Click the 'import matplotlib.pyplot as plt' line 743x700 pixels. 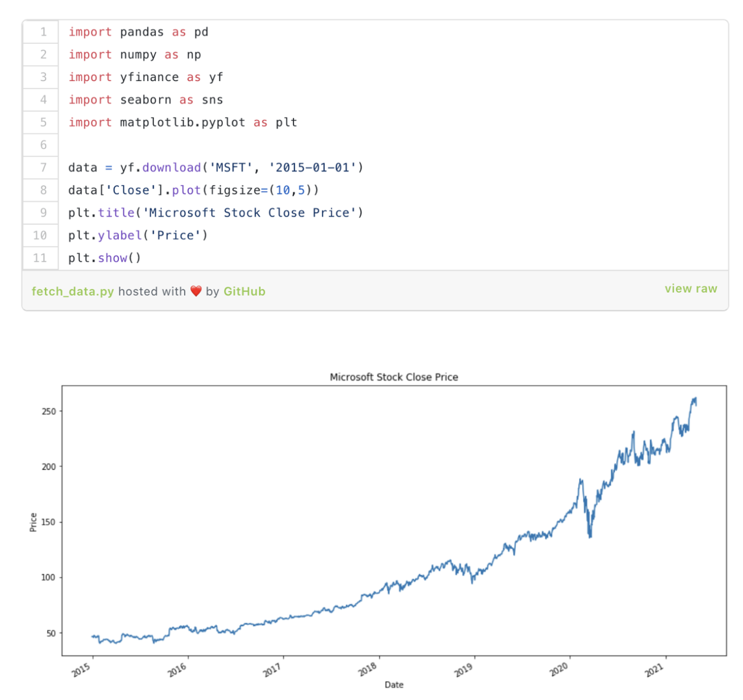(x=183, y=122)
